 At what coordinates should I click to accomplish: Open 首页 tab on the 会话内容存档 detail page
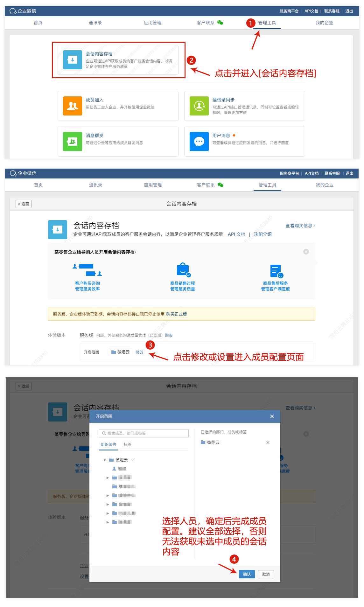38,185
